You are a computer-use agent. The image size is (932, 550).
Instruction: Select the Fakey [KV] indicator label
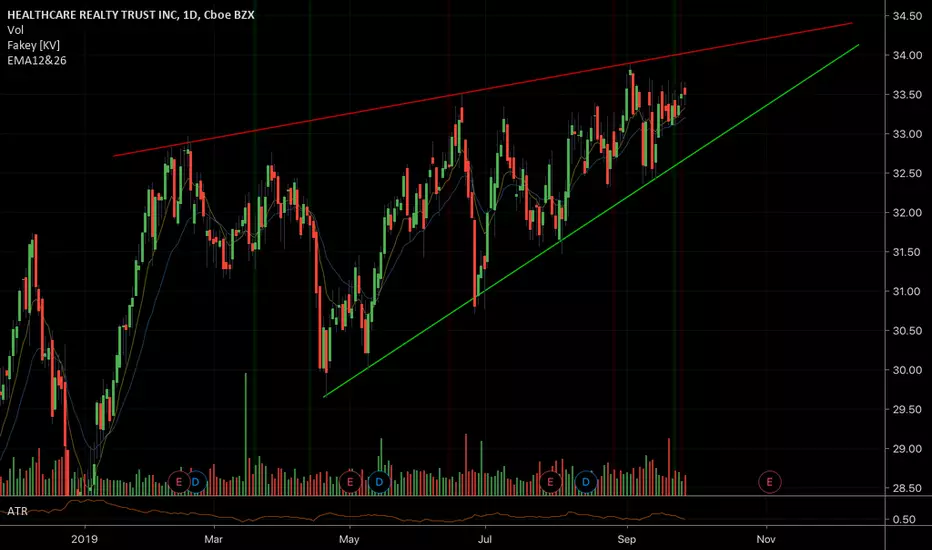(x=33, y=45)
